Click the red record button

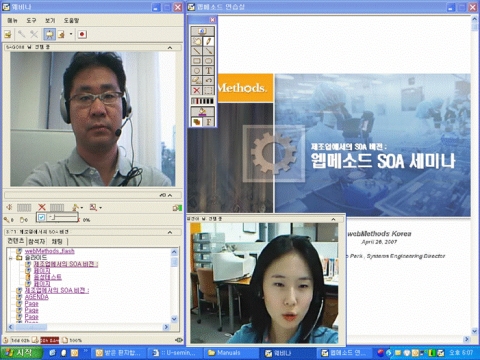(x=82, y=34)
